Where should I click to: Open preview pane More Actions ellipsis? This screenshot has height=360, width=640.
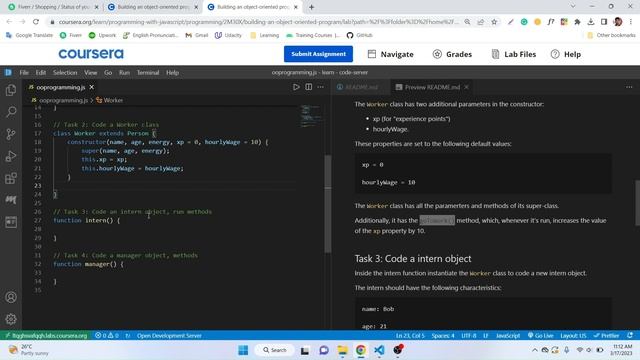[629, 87]
